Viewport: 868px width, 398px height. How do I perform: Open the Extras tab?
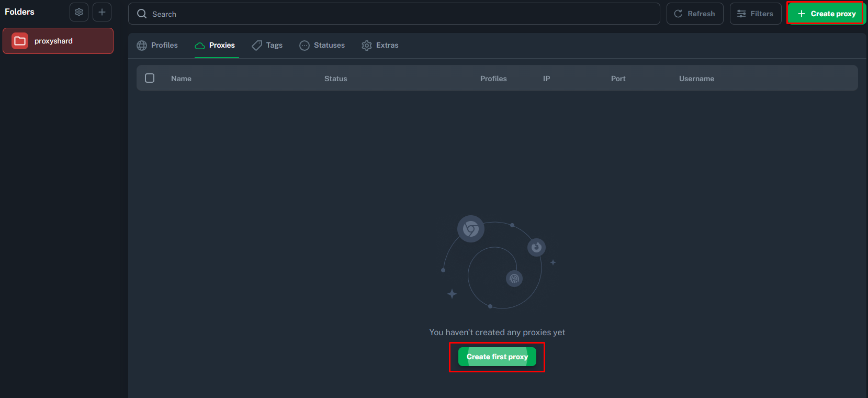coord(380,46)
